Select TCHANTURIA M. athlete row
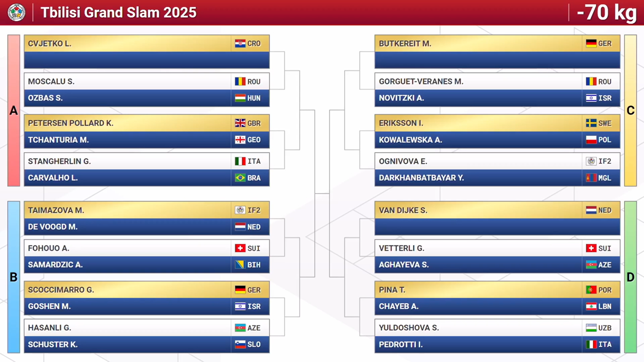Viewport: 644px width, 362px height. pos(147,140)
